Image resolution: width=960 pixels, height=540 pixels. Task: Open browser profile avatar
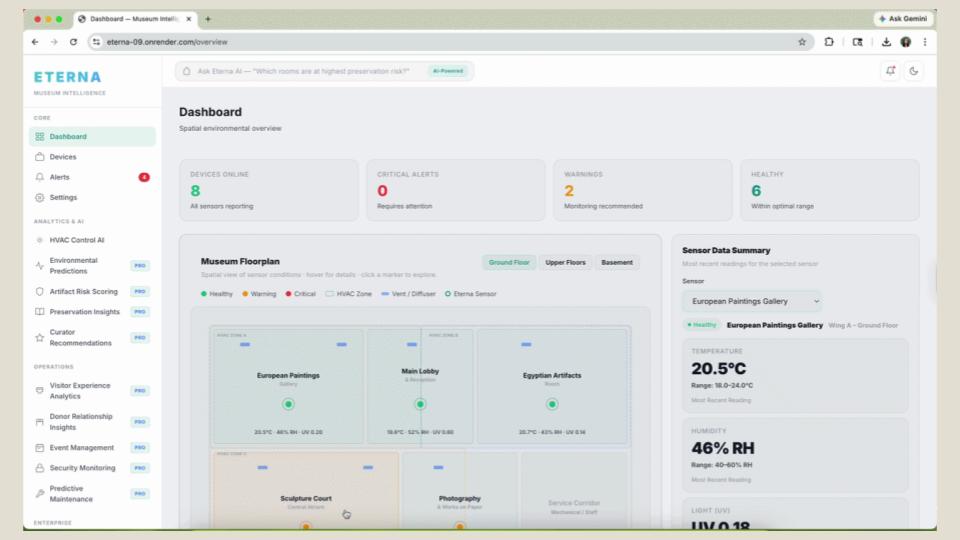(x=906, y=42)
